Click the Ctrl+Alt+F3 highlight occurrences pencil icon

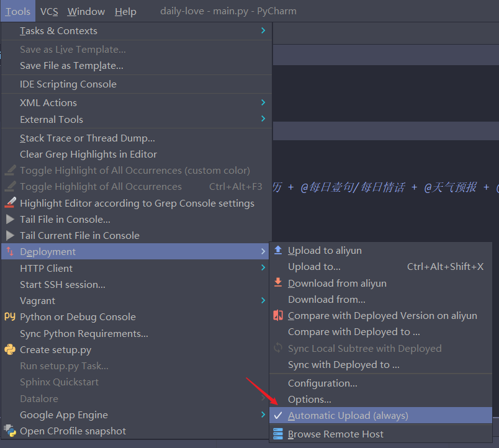click(10, 186)
